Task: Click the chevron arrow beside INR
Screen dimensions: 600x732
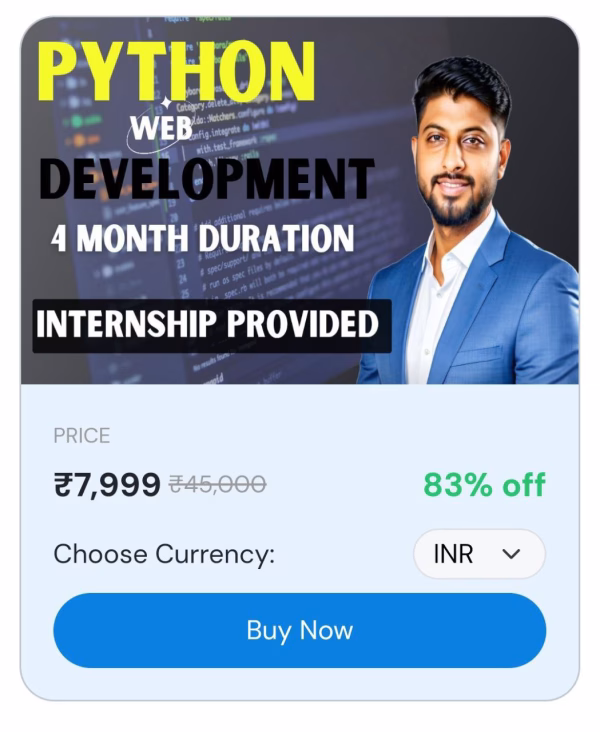Action: point(511,554)
